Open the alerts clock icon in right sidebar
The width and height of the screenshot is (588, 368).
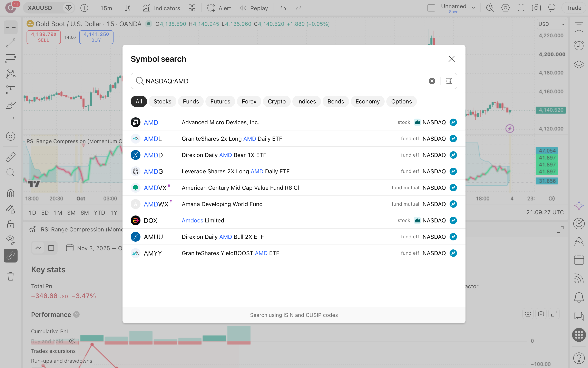[x=579, y=46]
